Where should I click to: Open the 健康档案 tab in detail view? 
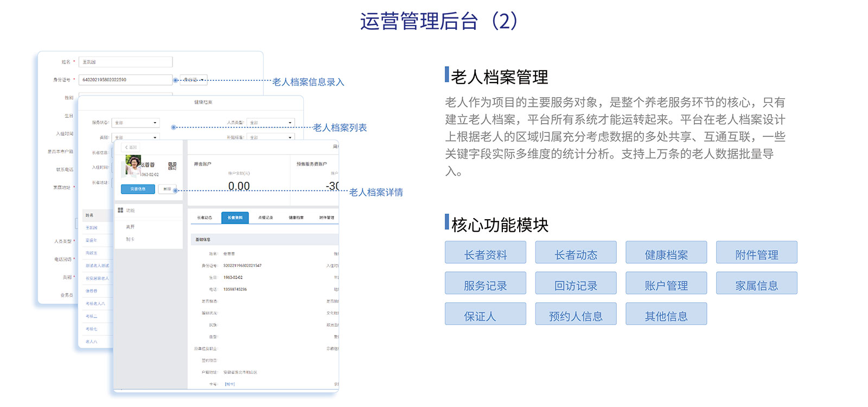(296, 218)
